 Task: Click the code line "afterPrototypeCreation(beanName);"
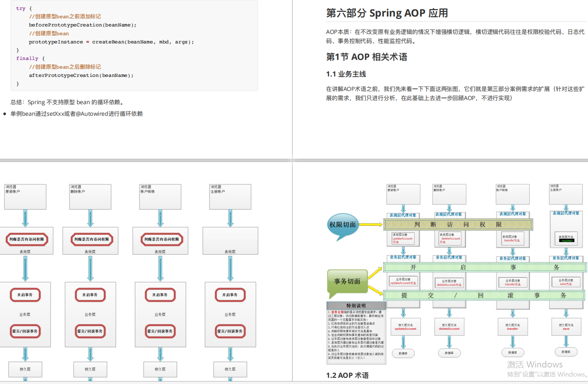(x=81, y=75)
